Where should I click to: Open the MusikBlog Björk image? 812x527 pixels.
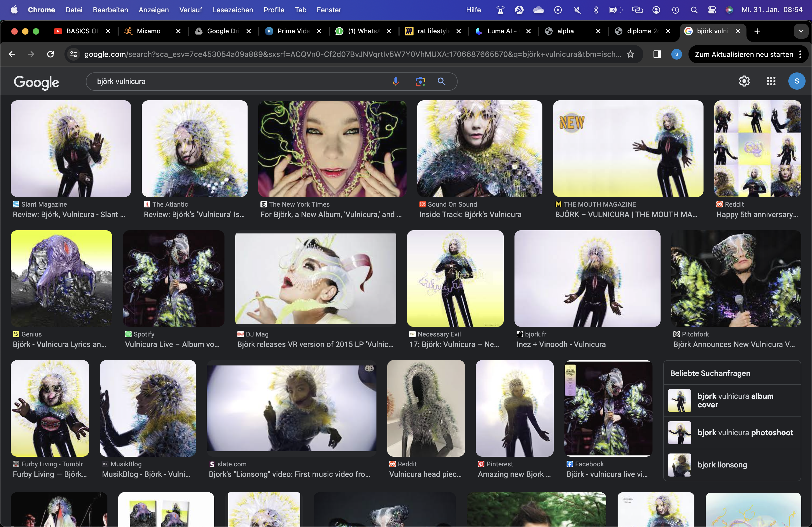click(148, 408)
